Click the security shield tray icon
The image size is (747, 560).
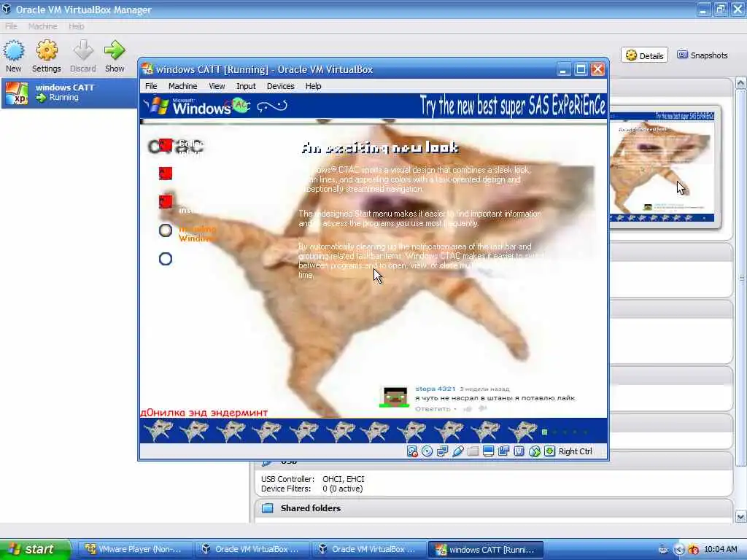tap(694, 550)
